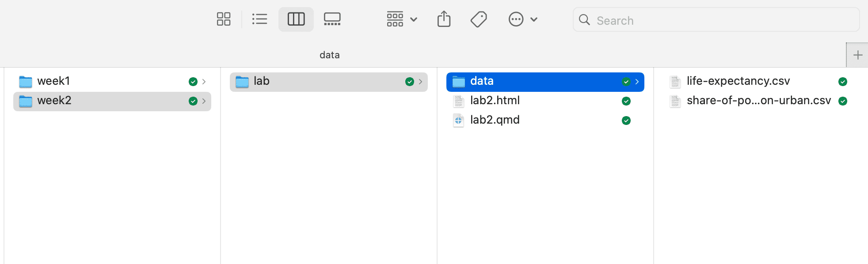Viewport: 868px width, 264px height.
Task: Select the lab folder
Action: coord(262,81)
